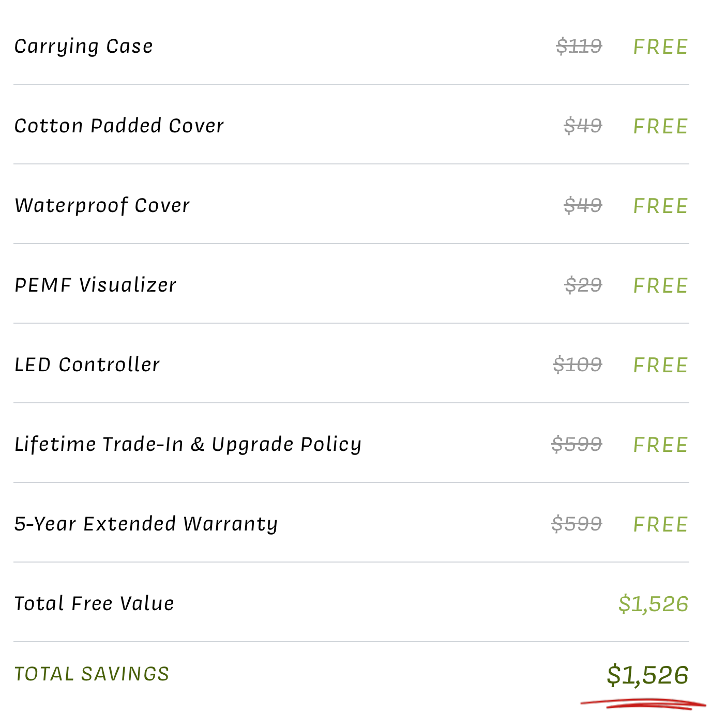Select the crossed-out $119 price

579,47
